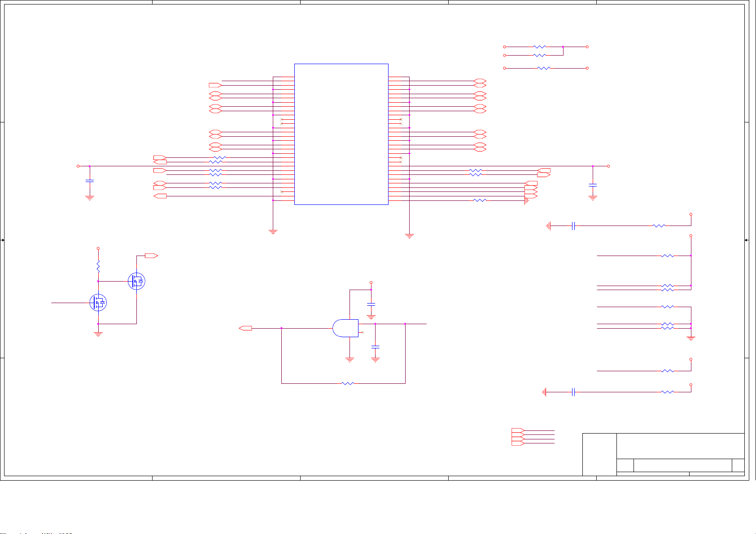Select the bypass capacitor on the IC's right rail
The width and height of the screenshot is (756, 534).
click(593, 184)
